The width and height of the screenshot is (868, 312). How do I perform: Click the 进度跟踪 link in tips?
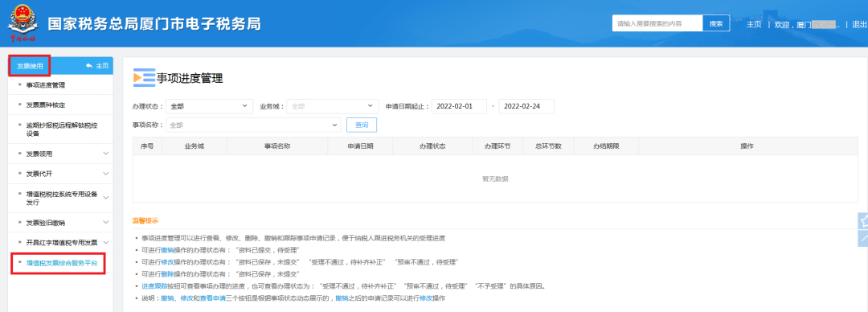154,286
